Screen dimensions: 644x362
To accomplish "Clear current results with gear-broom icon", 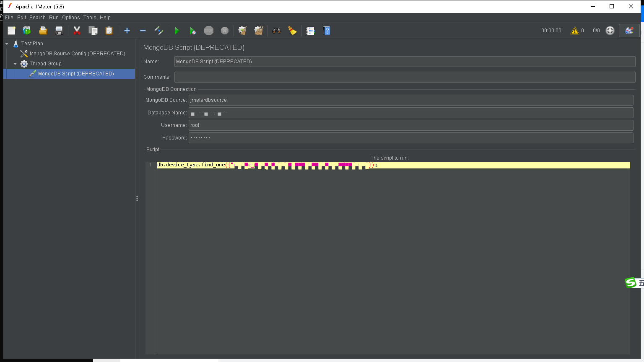I will (x=242, y=31).
